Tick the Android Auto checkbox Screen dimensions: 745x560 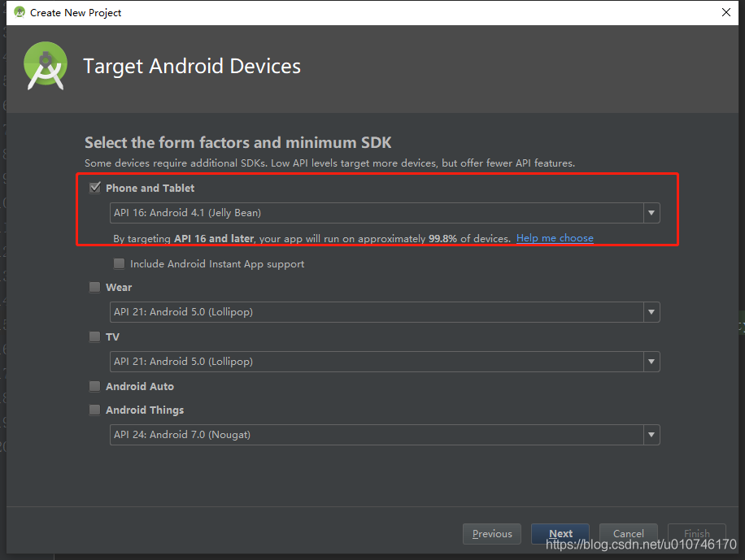point(95,386)
